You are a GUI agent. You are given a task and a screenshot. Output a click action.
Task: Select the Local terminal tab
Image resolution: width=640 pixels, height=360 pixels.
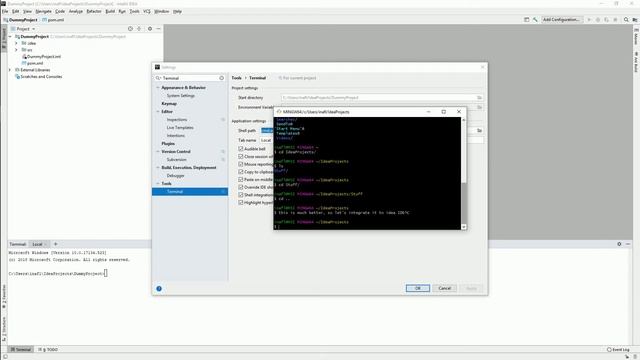(x=38, y=244)
